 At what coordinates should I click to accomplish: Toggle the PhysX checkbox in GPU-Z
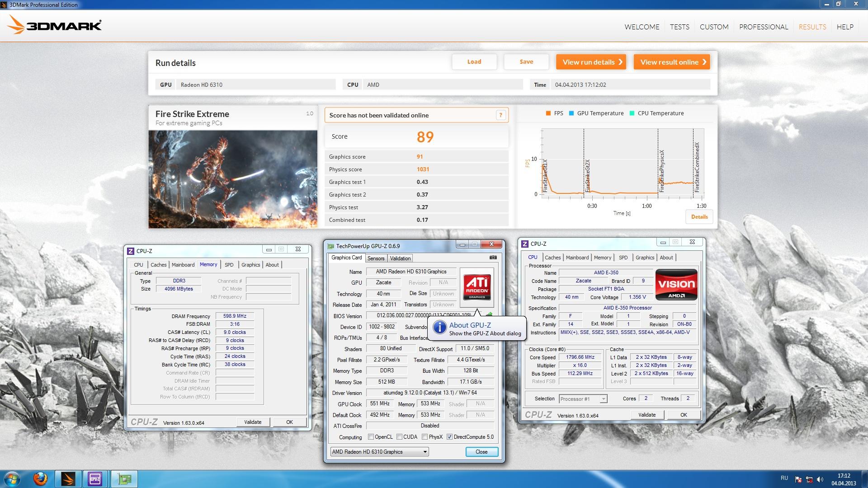[425, 437]
